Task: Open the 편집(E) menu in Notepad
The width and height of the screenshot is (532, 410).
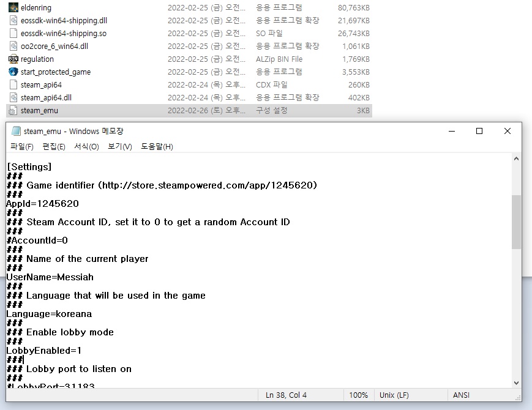Action: (x=54, y=146)
